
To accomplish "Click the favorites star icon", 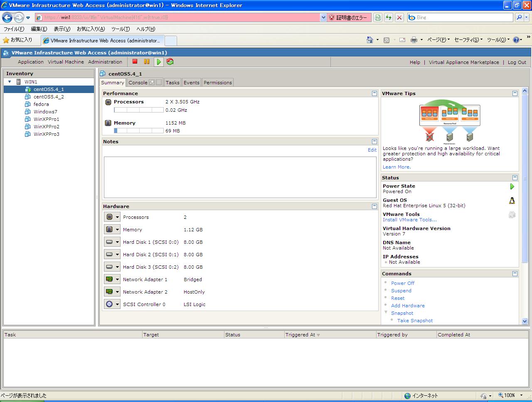I will click(6, 40).
